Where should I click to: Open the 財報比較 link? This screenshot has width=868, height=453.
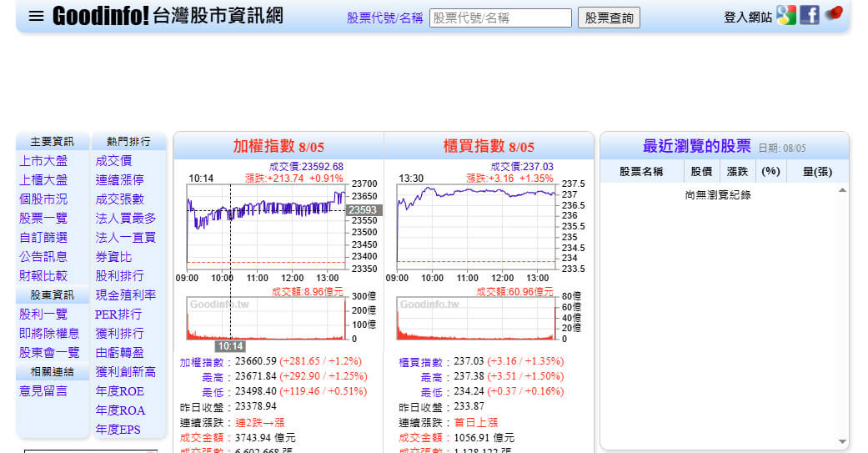[x=43, y=276]
